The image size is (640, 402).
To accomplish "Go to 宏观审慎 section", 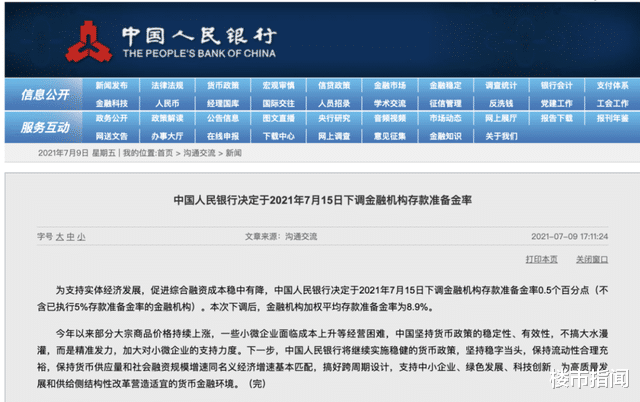I will (x=278, y=85).
